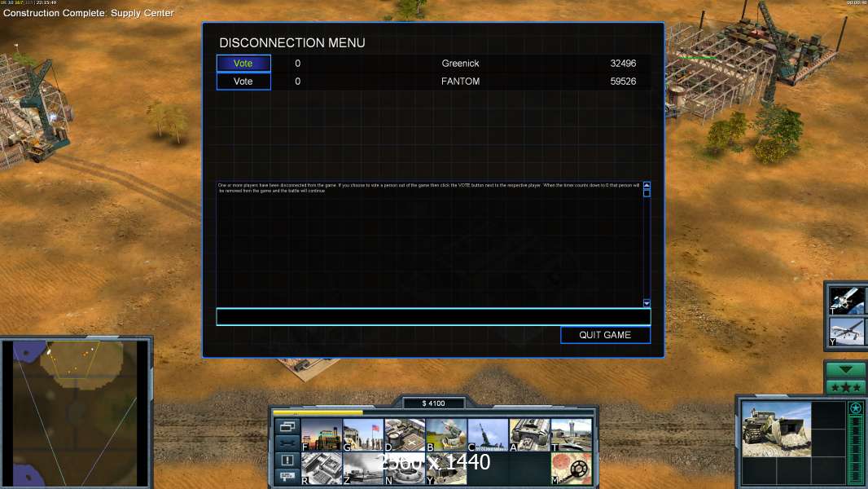Click the signpost icon at command bar bottom-left
The width and height of the screenshot is (868, 489).
click(x=287, y=476)
